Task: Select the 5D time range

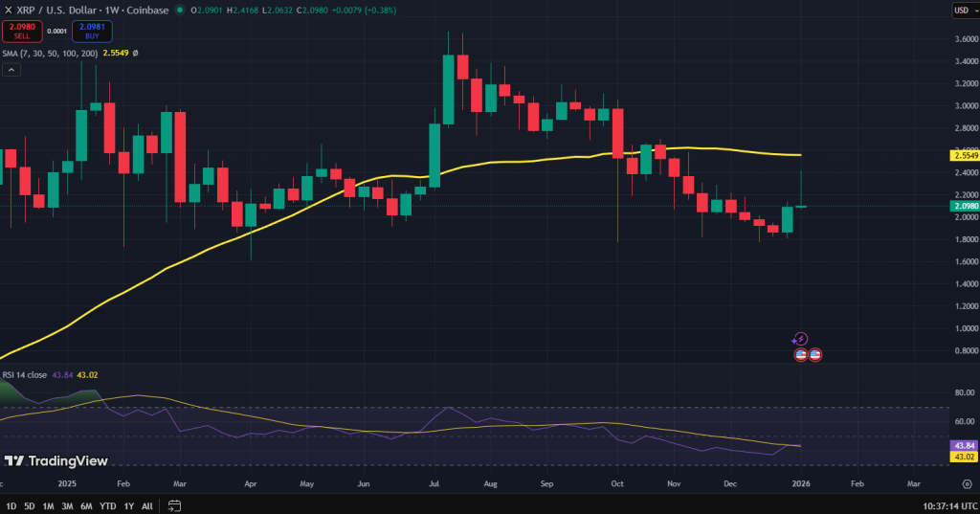Action: click(x=30, y=506)
